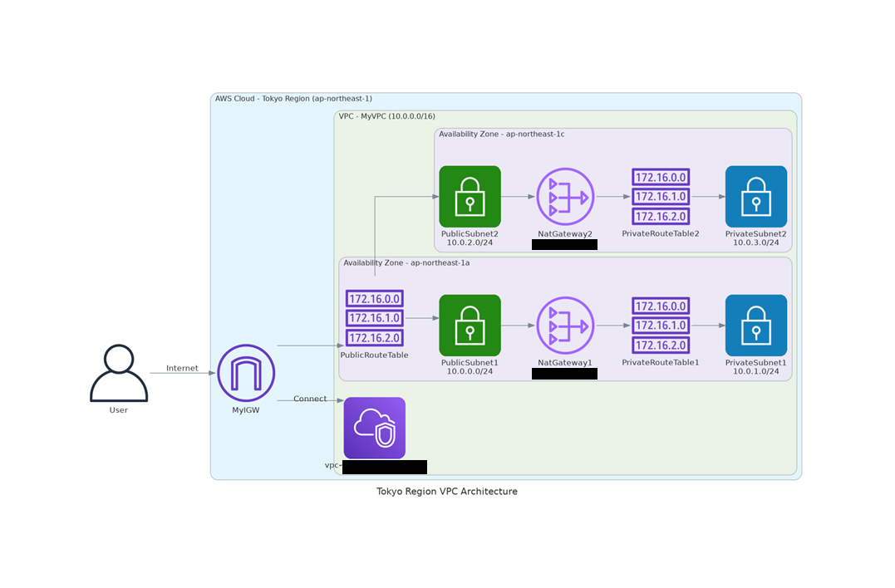Click the PublicRouteTable route table icon

375,318
